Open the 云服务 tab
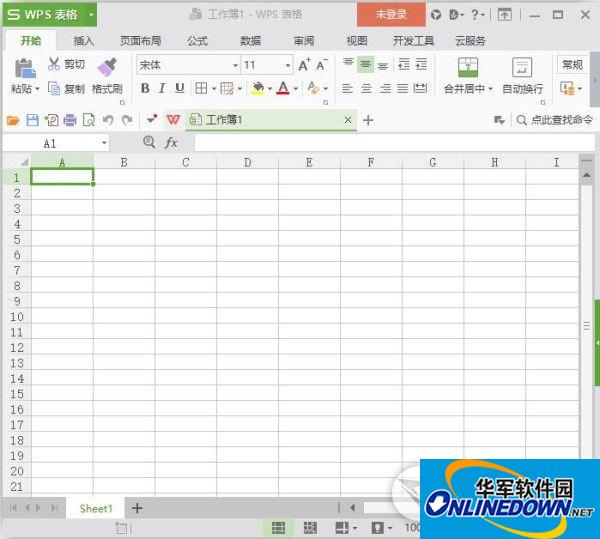 [x=470, y=41]
